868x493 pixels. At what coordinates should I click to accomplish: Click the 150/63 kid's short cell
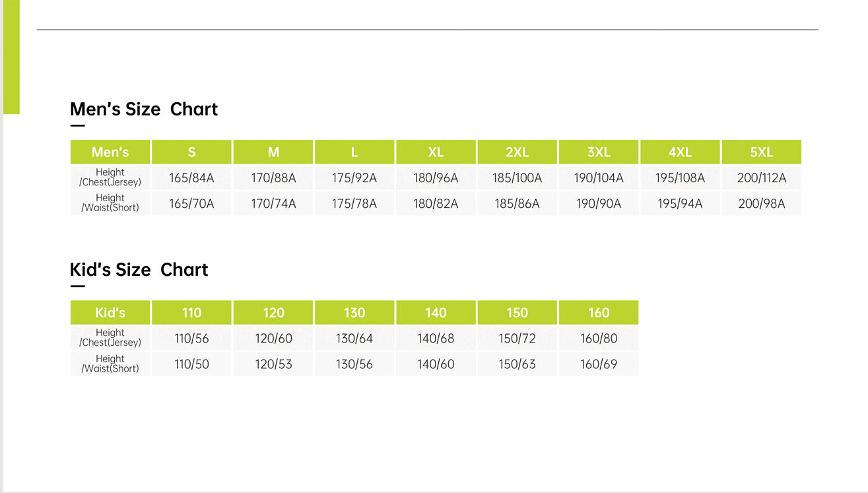[517, 364]
